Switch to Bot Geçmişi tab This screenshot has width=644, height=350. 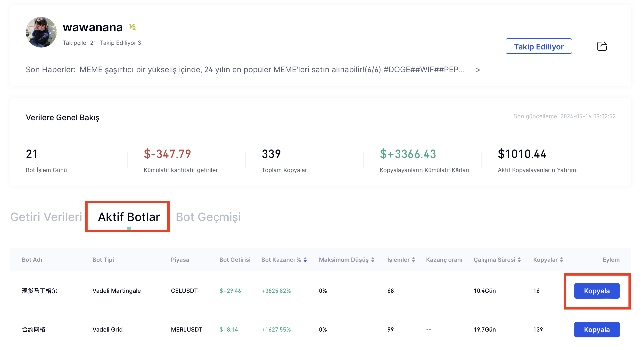(208, 217)
